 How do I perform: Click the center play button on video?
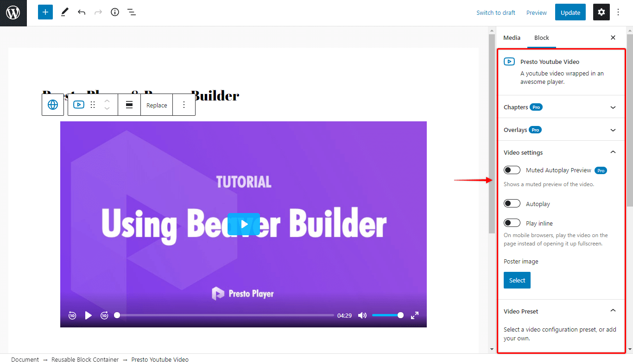[244, 224]
